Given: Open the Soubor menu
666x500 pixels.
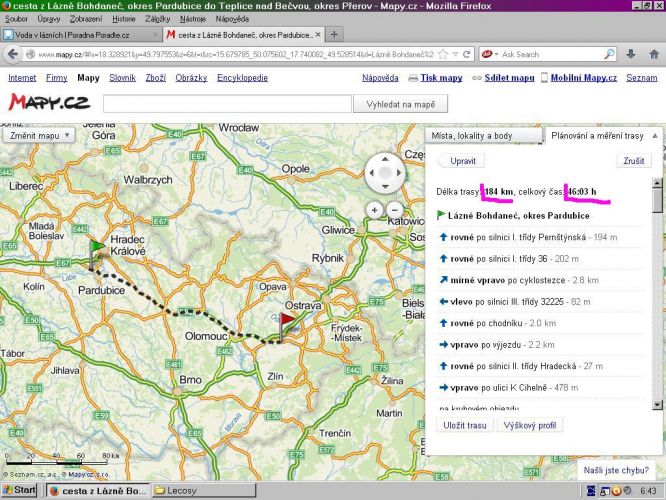Looking at the screenshot, I should (17, 19).
